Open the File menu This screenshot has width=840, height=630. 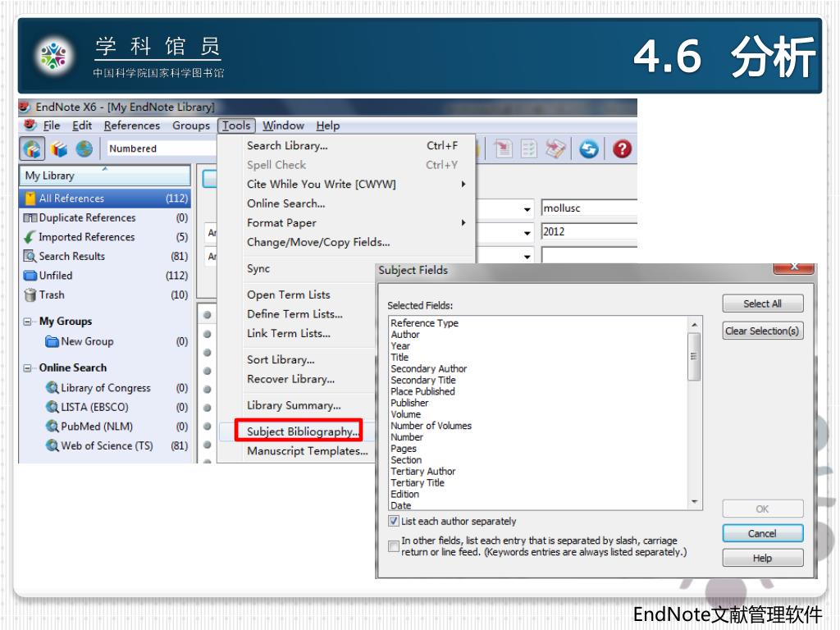52,126
